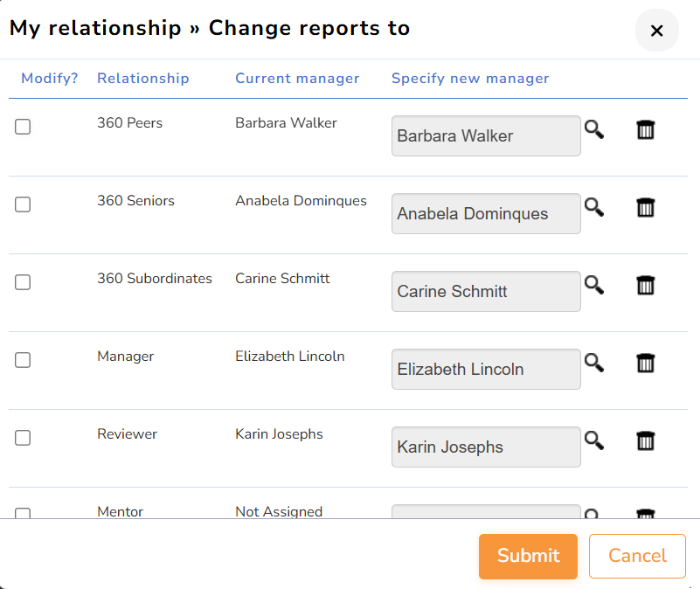700x589 pixels.
Task: Delete the 360 Peers relationship
Action: click(x=646, y=130)
